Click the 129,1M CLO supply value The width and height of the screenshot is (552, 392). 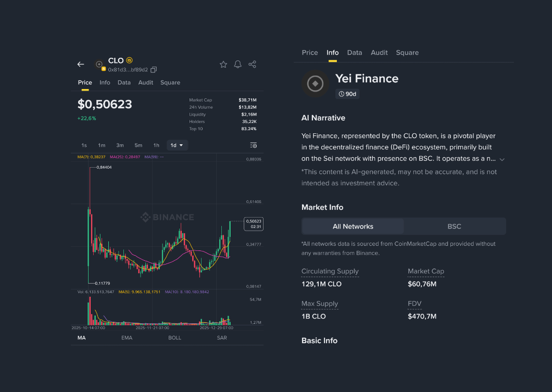[x=321, y=284]
